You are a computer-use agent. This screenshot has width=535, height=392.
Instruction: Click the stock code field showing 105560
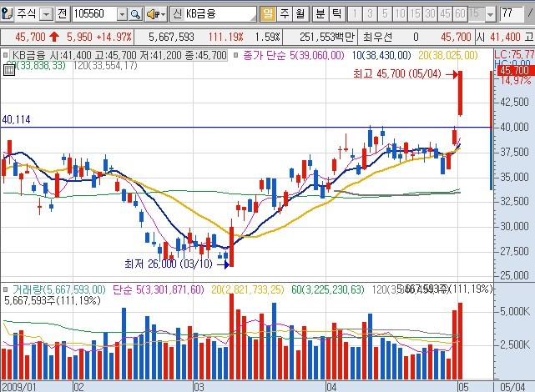(x=94, y=14)
